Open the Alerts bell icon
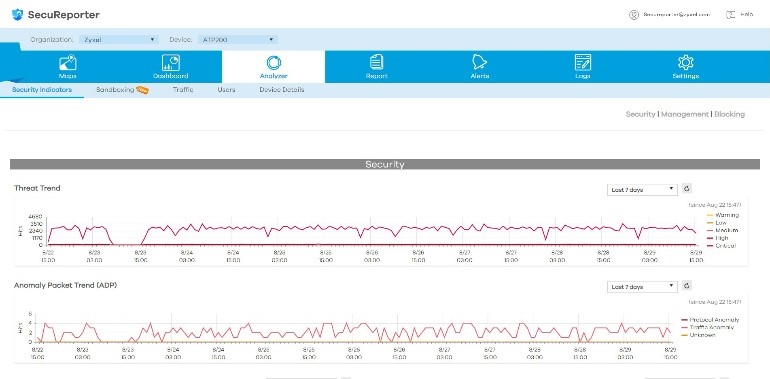 [x=479, y=62]
